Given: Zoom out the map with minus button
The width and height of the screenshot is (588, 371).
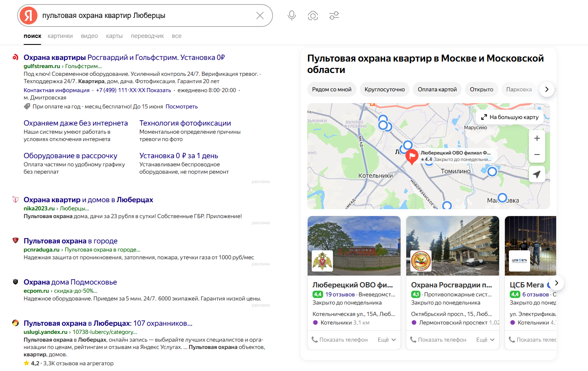Looking at the screenshot, I should [537, 155].
